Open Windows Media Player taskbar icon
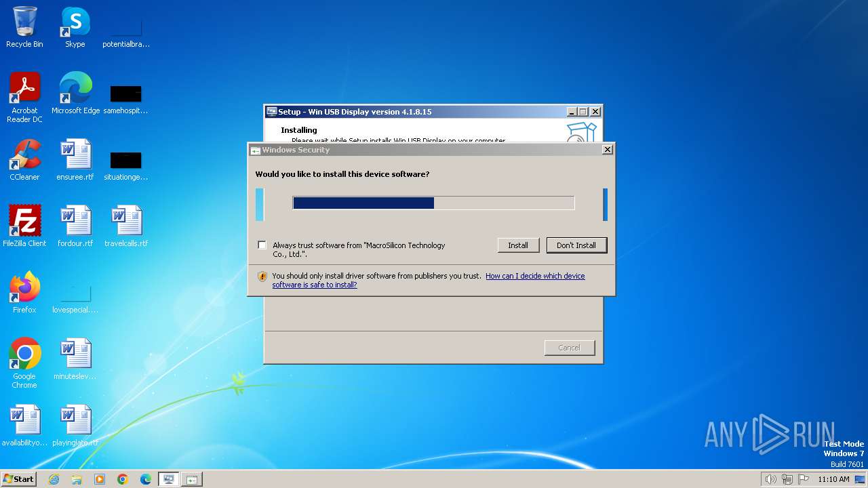Viewport: 868px width, 488px height. tap(100, 479)
